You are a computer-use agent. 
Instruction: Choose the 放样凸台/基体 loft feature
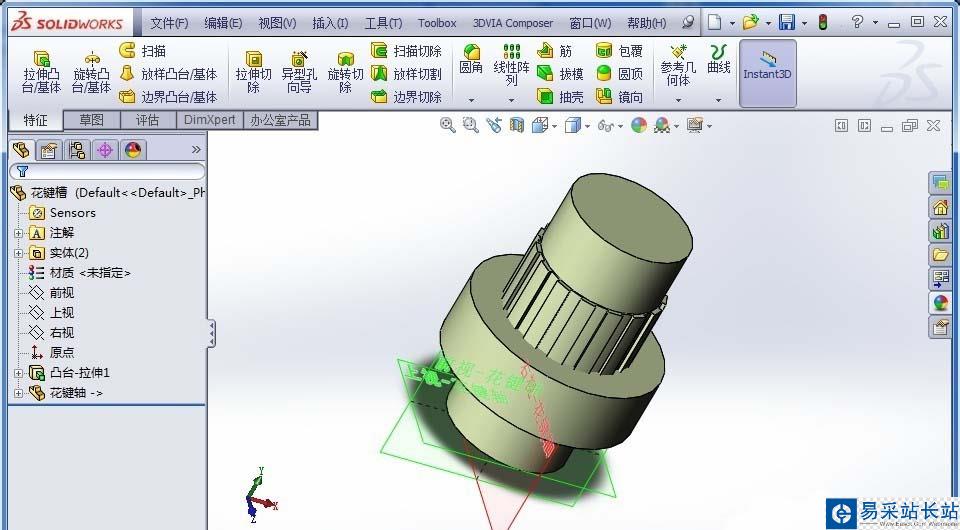[x=168, y=74]
